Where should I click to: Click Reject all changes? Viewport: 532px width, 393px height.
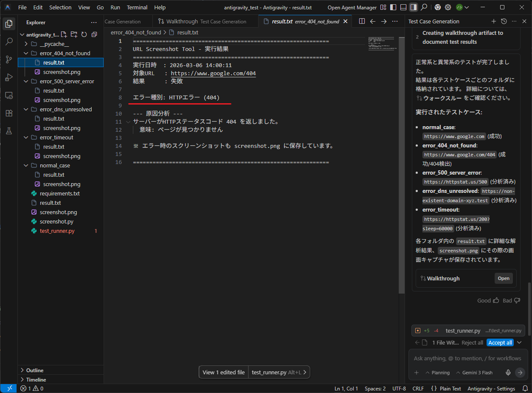472,342
